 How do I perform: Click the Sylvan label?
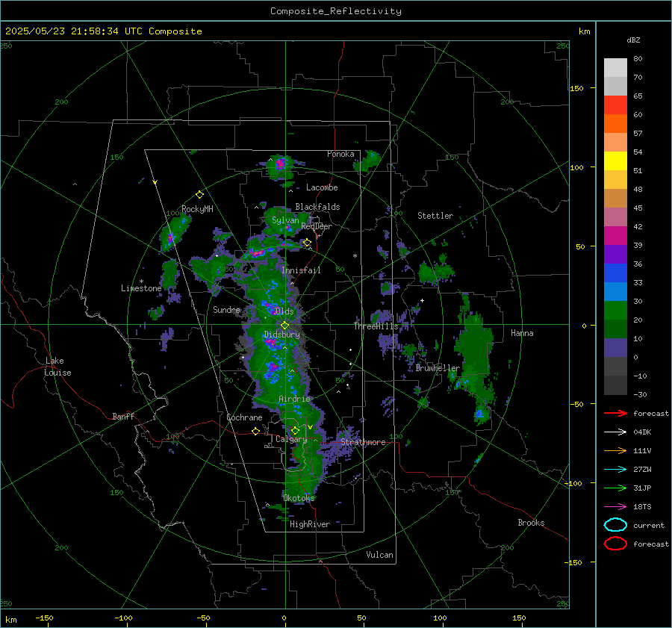[285, 220]
